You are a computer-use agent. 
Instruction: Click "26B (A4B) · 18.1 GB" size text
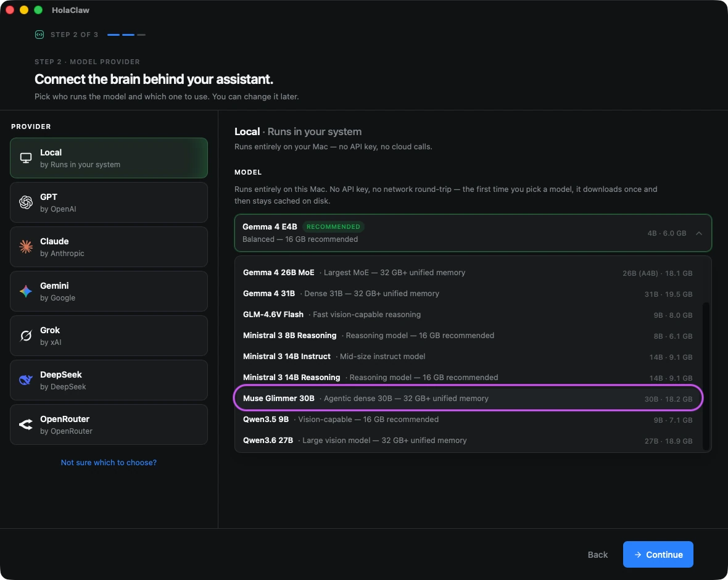point(658,273)
